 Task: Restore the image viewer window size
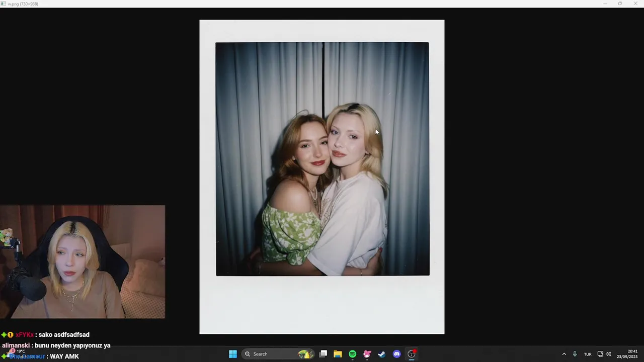tap(620, 4)
